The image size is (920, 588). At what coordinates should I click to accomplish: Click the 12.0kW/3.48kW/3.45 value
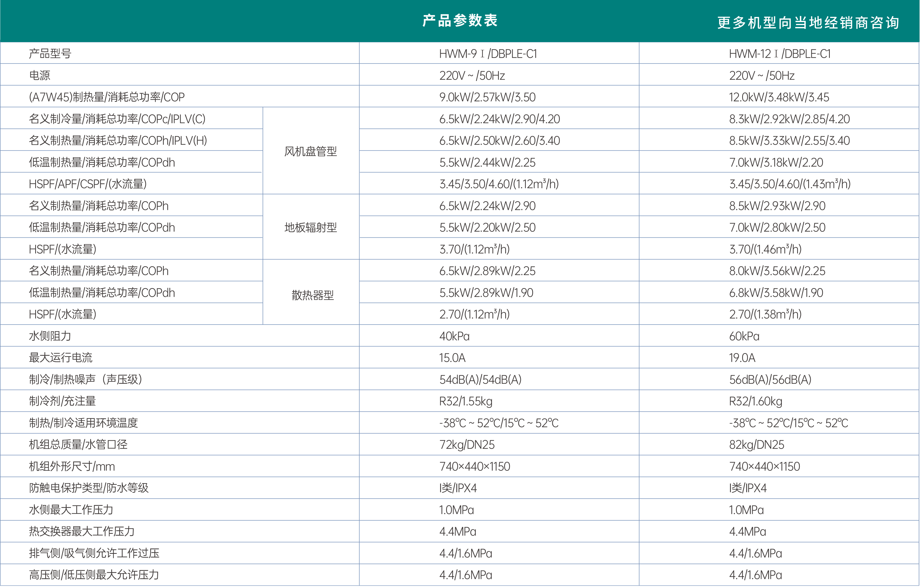[x=779, y=97]
